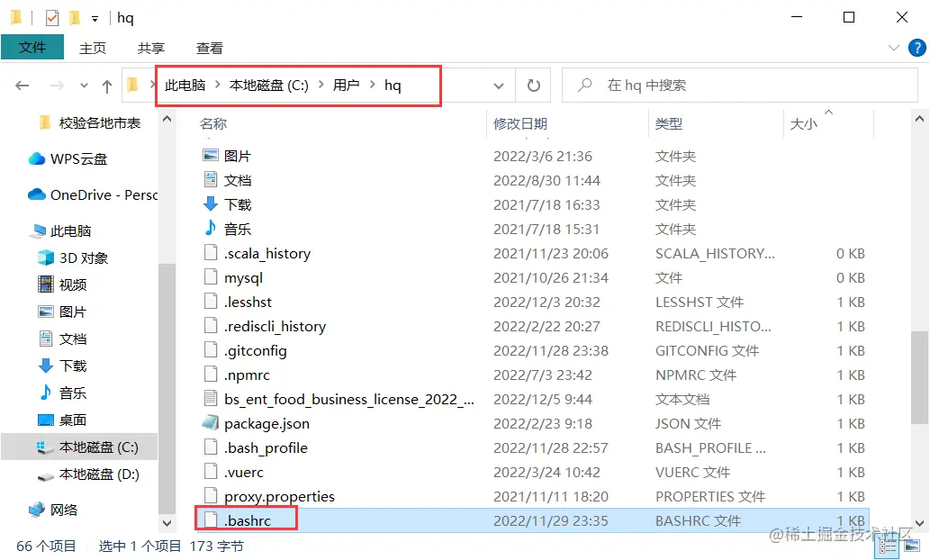Click the sidebar 下载 arrow icon
This screenshot has width=930, height=560.
point(46,366)
